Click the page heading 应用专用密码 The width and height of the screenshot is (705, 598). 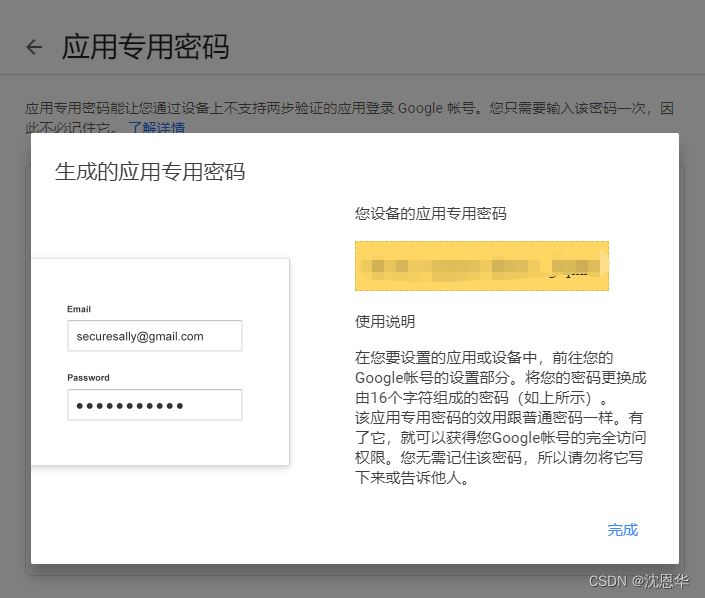pyautogui.click(x=145, y=47)
